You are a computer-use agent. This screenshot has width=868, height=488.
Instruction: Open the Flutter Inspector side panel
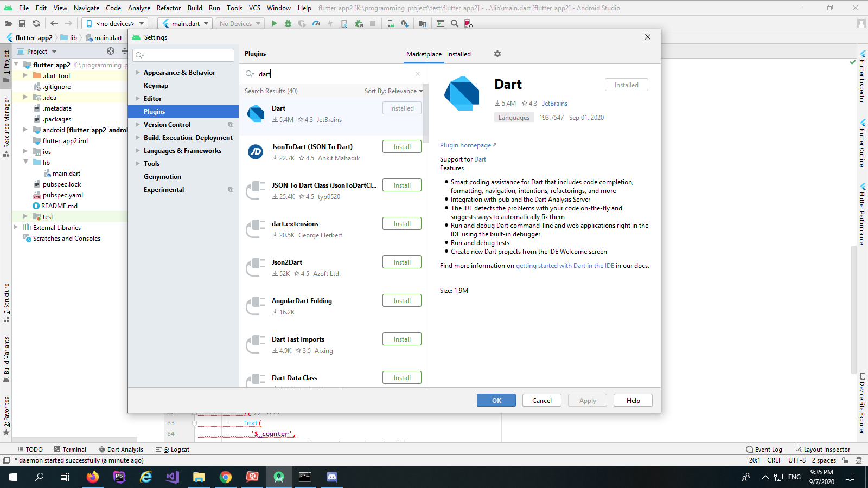coord(862,76)
